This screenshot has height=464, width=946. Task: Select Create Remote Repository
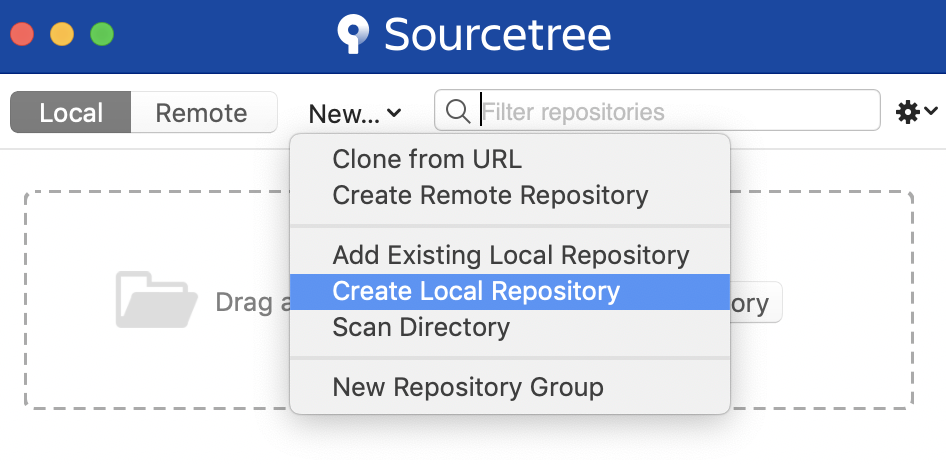(510, 195)
